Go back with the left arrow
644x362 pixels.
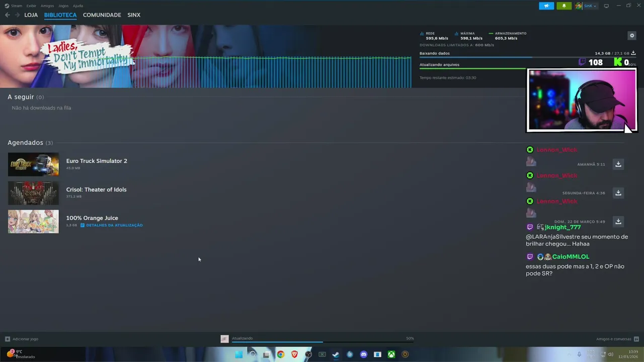click(x=7, y=15)
